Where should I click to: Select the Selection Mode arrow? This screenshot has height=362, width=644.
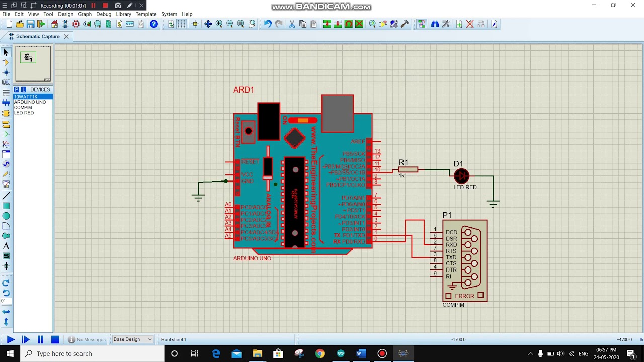(x=6, y=52)
